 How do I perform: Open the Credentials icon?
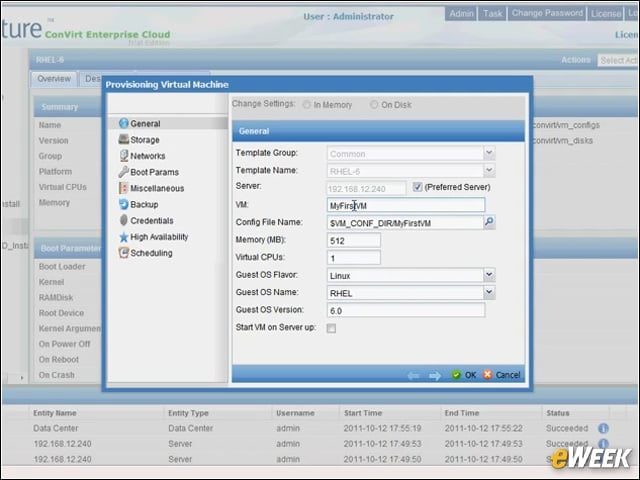pyautogui.click(x=124, y=220)
